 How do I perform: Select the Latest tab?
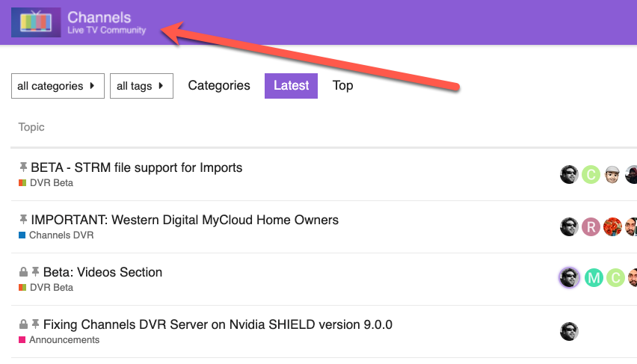tap(291, 85)
